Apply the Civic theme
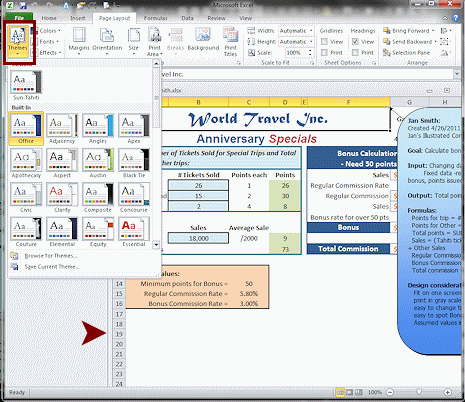 click(26, 198)
